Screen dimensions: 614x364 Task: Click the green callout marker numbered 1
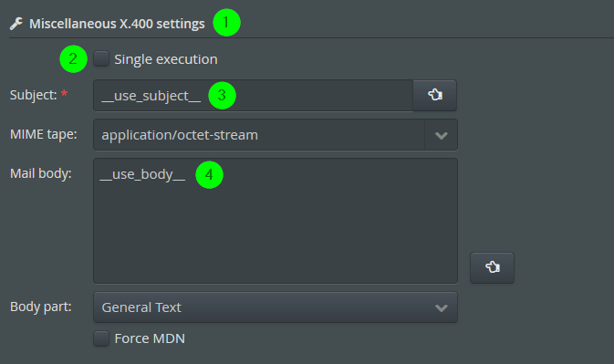click(x=226, y=22)
